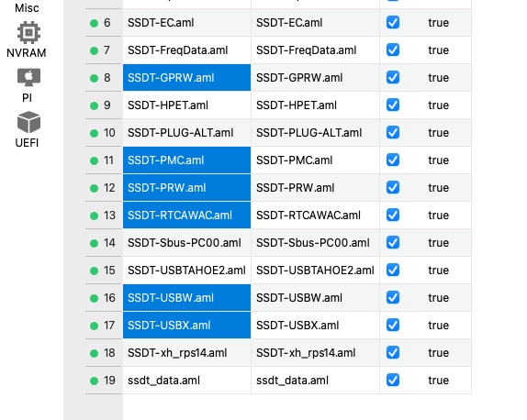The image size is (527, 420).
Task: Select row header number 19
Action: [104, 381]
